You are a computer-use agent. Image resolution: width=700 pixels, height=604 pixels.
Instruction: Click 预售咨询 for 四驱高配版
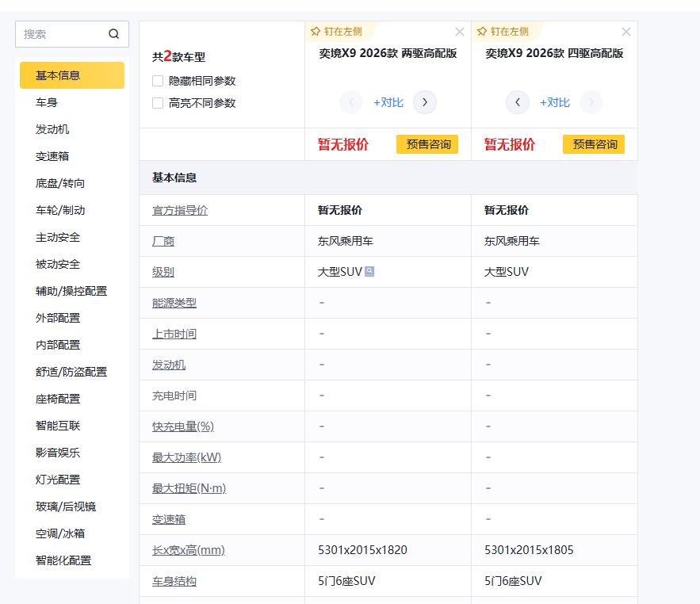pos(594,144)
